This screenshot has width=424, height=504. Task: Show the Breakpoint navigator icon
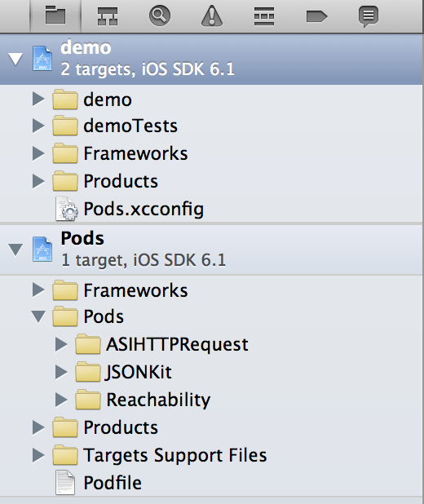(x=316, y=16)
